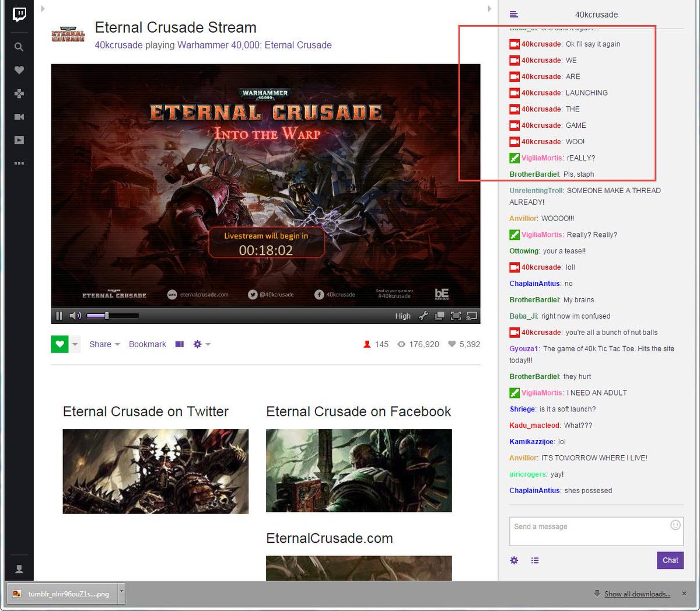Click username ChaplainAntius beside 'shes possesed'
The width and height of the screenshot is (700, 611).
tap(535, 491)
